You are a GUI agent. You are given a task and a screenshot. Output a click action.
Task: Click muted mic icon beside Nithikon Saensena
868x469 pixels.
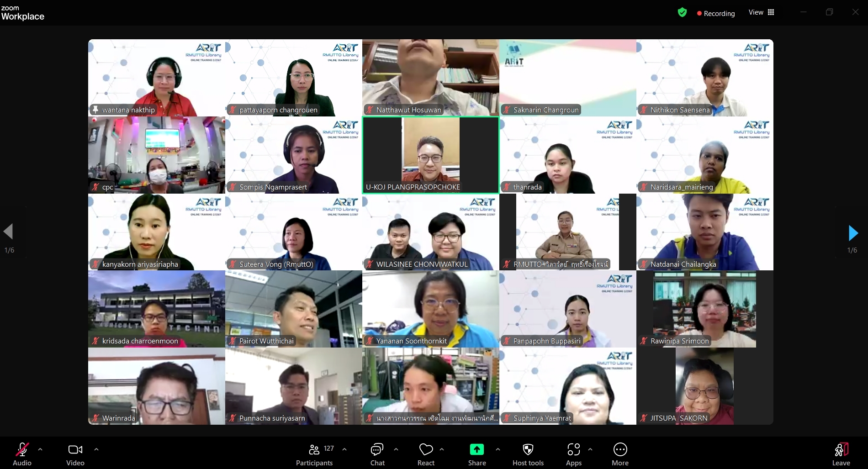[644, 110]
